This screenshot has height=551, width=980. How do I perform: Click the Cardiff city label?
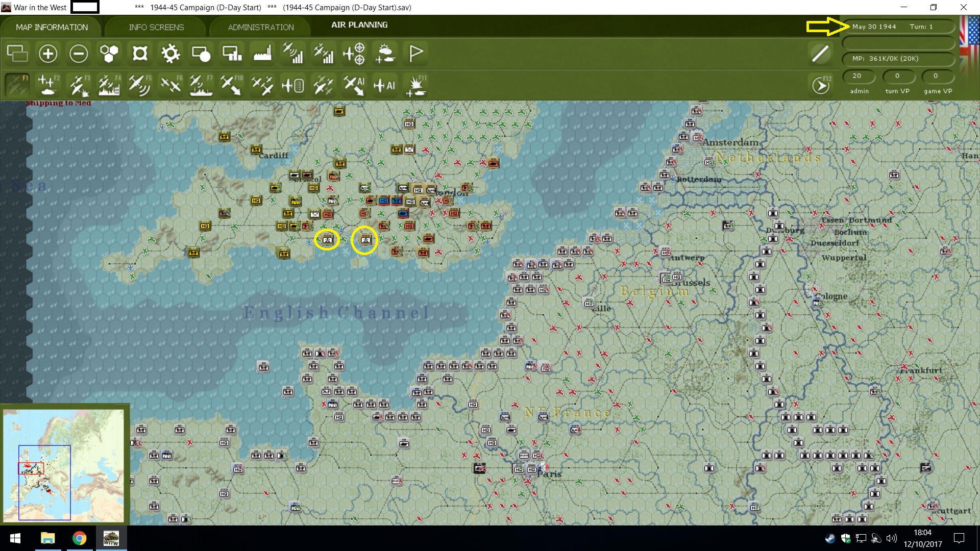click(x=273, y=155)
